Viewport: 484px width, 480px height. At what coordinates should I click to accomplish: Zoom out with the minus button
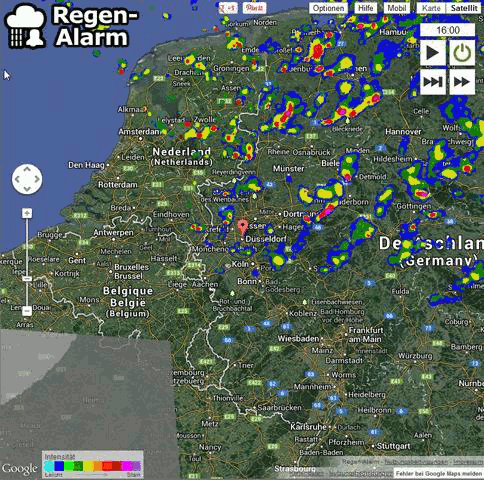click(x=27, y=311)
